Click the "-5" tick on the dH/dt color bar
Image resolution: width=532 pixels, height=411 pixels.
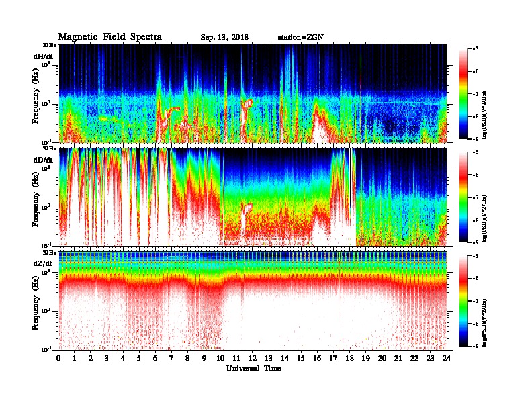point(476,49)
